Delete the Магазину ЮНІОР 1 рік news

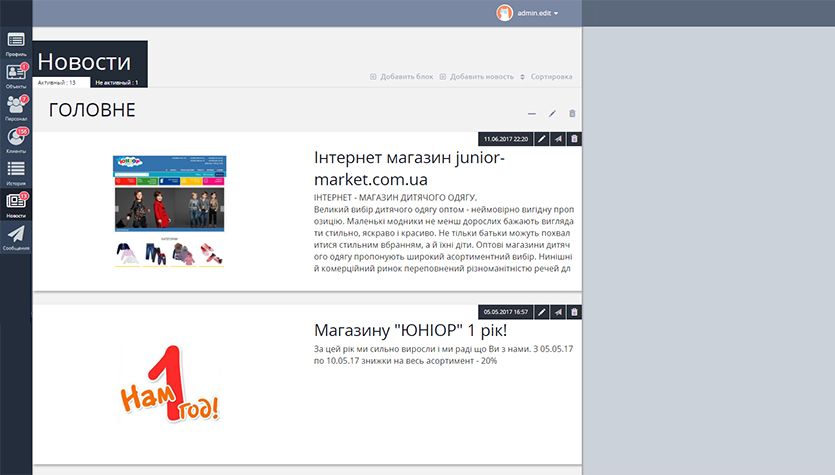pyautogui.click(x=574, y=312)
